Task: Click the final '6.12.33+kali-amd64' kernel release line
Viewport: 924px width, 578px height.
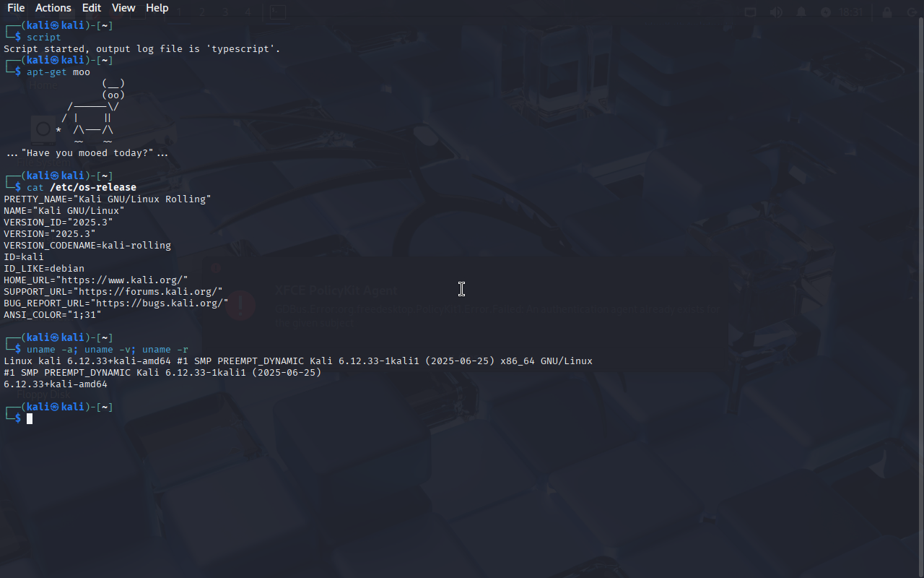Action: pos(56,384)
